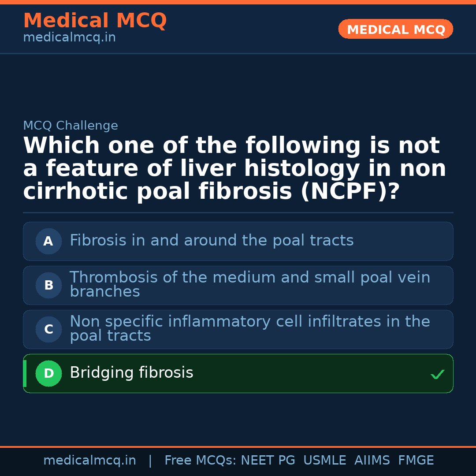This screenshot has height=476, width=476.
Task: Select the 'Bridging fibrosis' answer text
Action: click(x=131, y=373)
